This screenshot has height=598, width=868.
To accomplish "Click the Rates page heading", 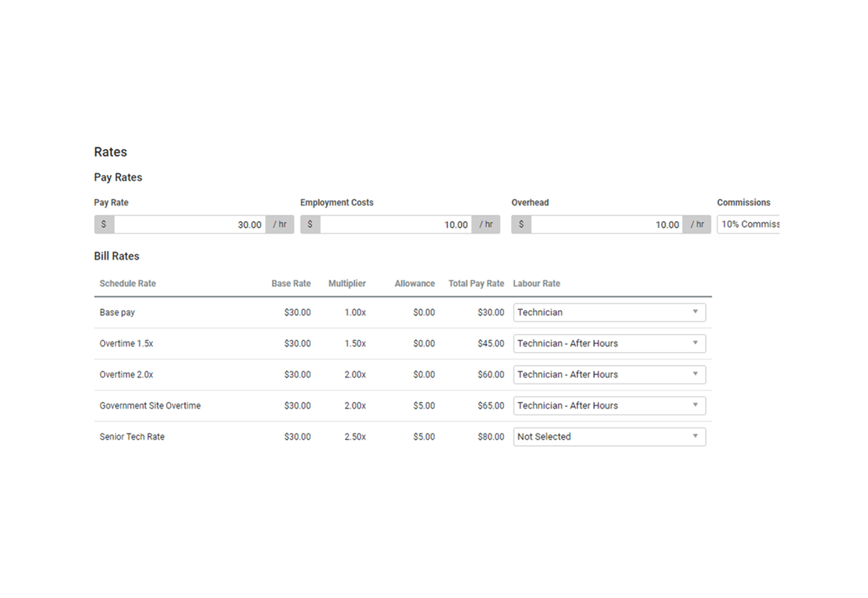I will (x=111, y=152).
